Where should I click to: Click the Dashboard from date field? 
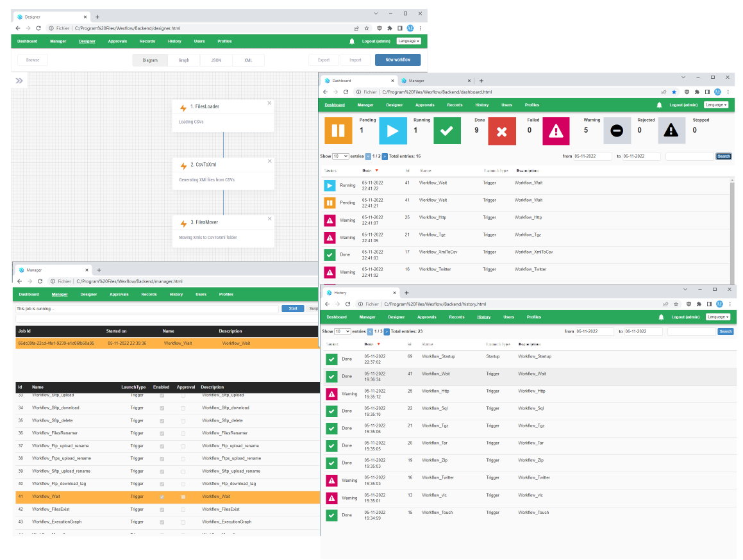(x=592, y=156)
